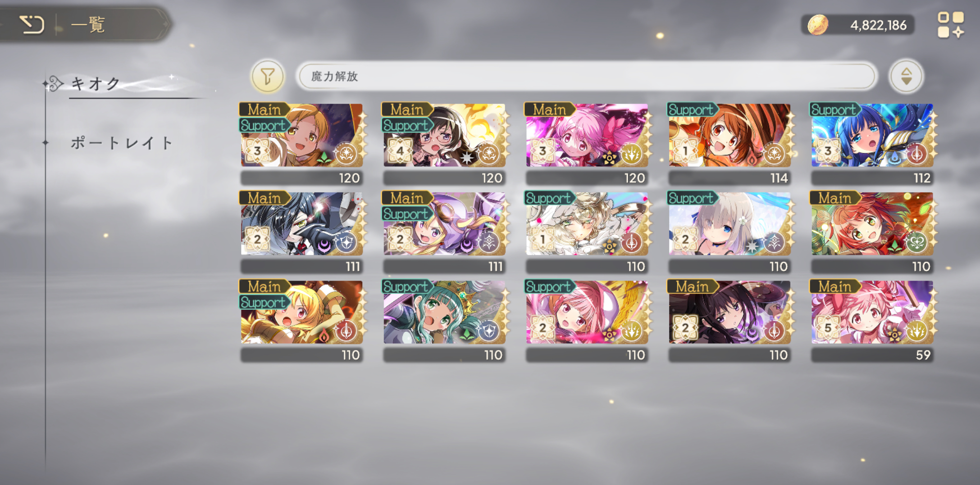Screen dimensions: 980x485
Task: Click the gold coin currency icon
Action: 817,25
